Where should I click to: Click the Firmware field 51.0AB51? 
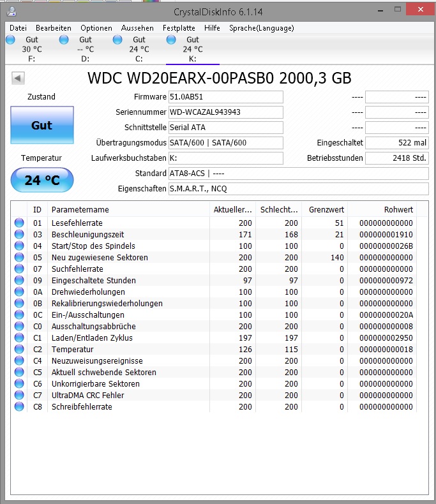coord(226,97)
